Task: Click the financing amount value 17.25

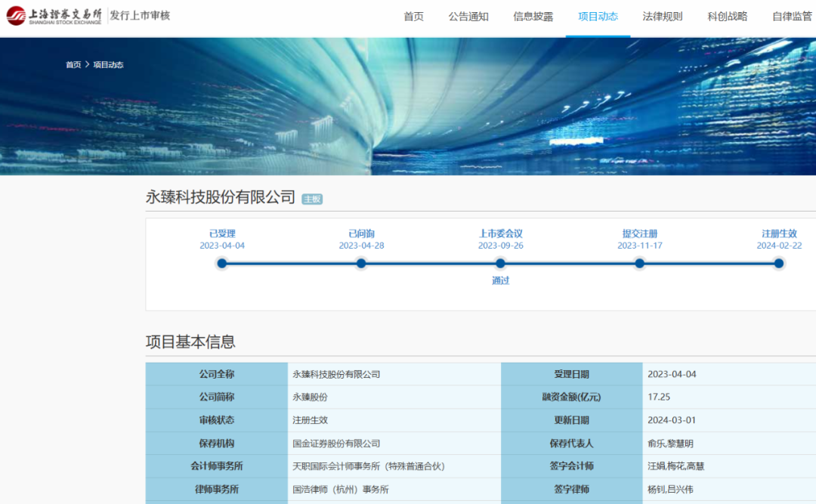Action: (729, 397)
